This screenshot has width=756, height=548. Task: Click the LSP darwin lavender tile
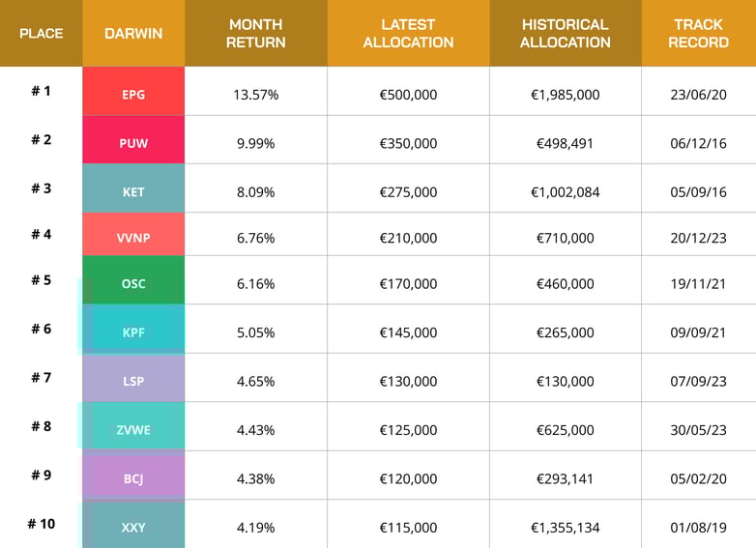[x=133, y=381]
